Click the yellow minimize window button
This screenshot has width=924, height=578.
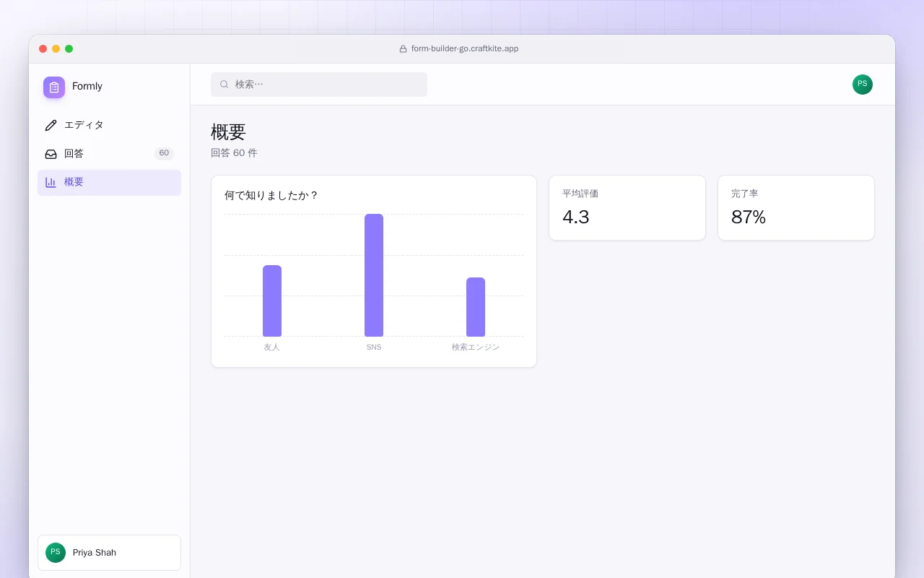point(56,49)
